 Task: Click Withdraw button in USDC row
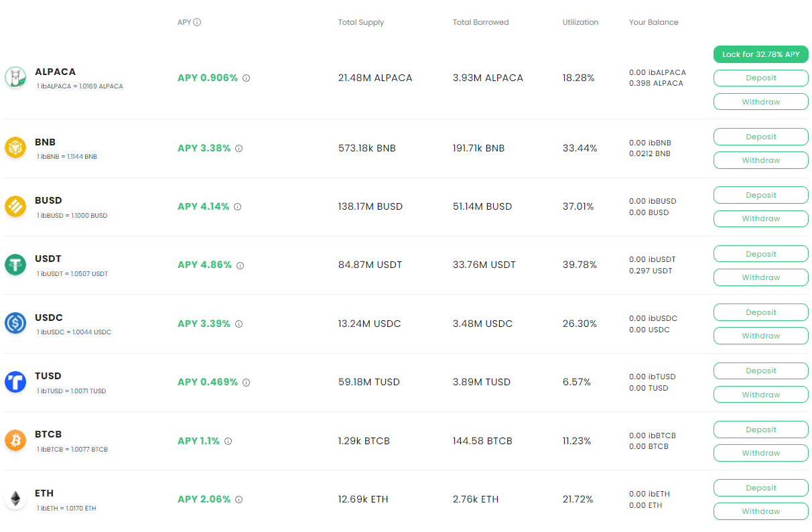click(x=760, y=336)
